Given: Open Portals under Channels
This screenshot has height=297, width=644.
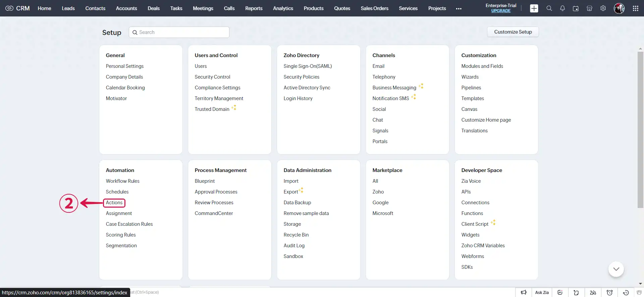Looking at the screenshot, I should [380, 141].
